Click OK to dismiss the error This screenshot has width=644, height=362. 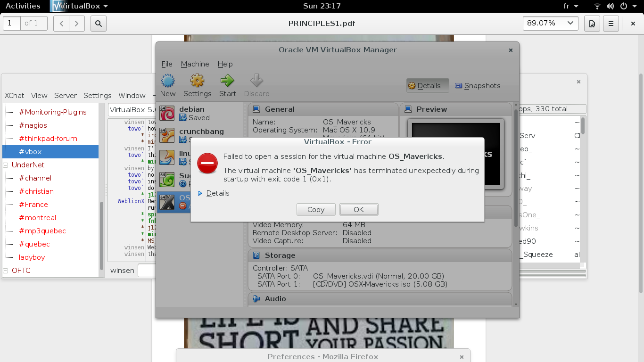[359, 210]
